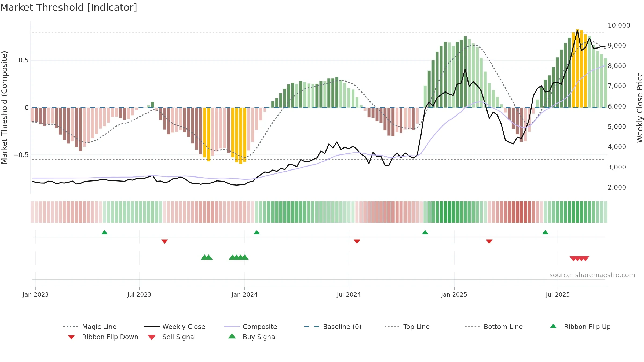Click the chart title Market Threshold [Indicator]
Image resolution: width=644 pixels, height=362 pixels.
(x=69, y=8)
